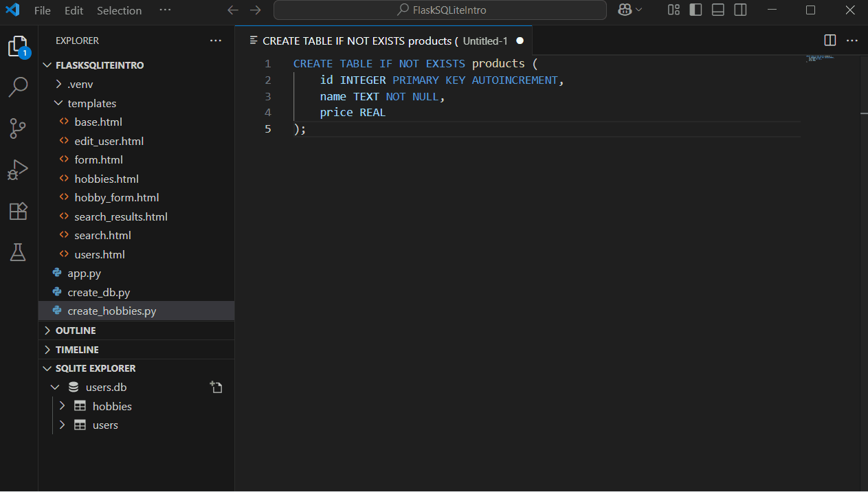The height and width of the screenshot is (492, 868).
Task: Open the Customize Layout control
Action: [x=673, y=10]
